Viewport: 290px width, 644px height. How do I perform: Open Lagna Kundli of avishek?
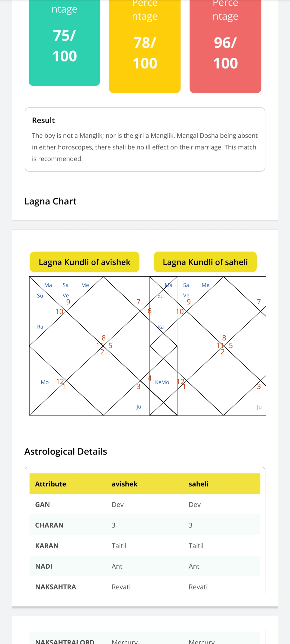[85, 262]
